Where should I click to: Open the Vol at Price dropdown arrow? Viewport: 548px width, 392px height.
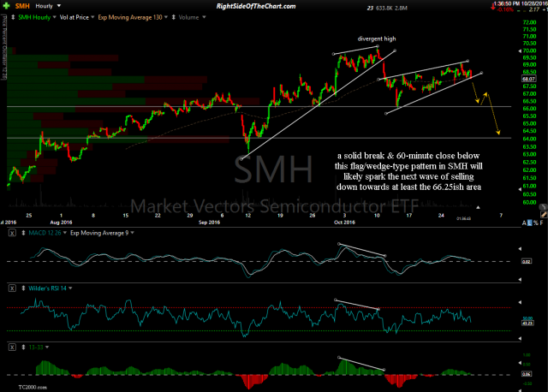[x=92, y=17]
